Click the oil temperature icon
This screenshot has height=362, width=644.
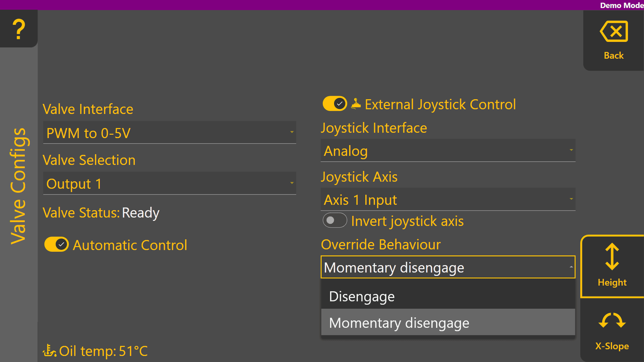click(x=49, y=351)
